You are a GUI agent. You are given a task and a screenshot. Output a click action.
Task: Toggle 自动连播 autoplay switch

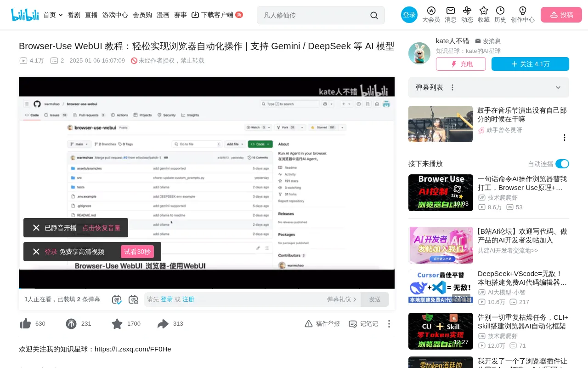tap(562, 164)
